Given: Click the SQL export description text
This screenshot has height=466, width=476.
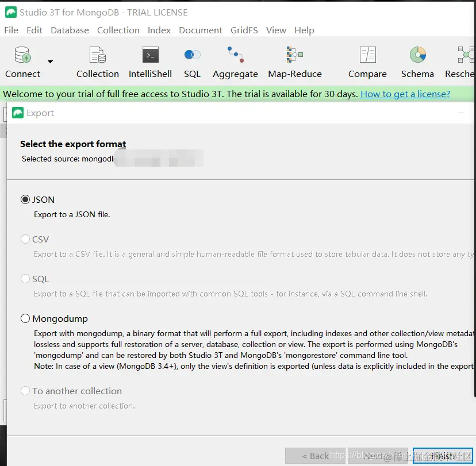Looking at the screenshot, I should 231,294.
